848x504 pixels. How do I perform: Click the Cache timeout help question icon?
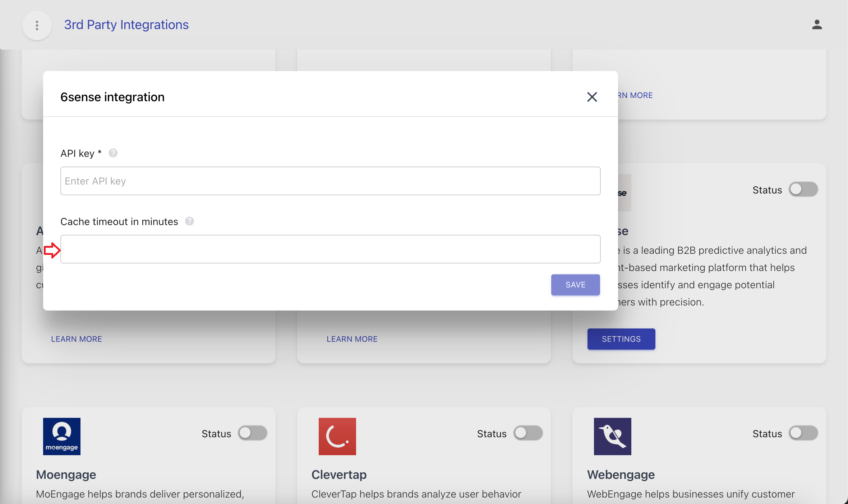189,221
